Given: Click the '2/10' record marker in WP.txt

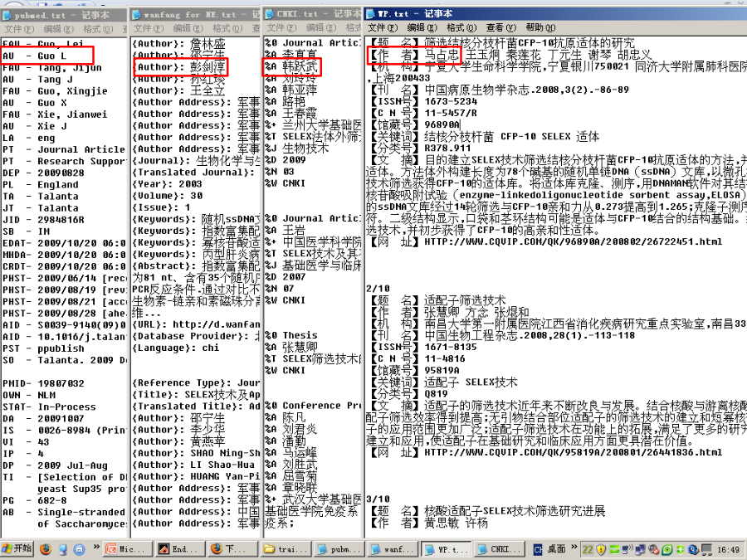Looking at the screenshot, I should (378, 289).
